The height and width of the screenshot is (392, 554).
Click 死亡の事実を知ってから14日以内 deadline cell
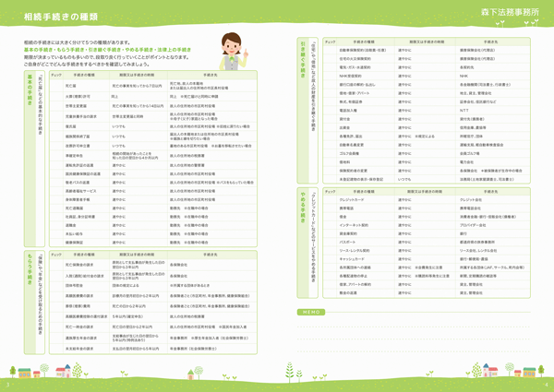(x=138, y=106)
